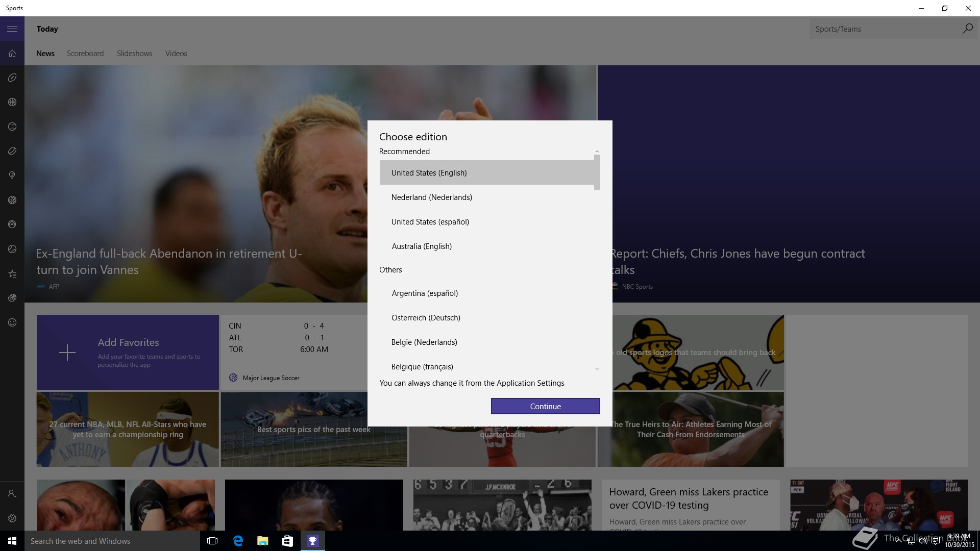Switch to the Scoreboard tab
Viewport: 980px width, 551px height.
[x=85, y=54]
